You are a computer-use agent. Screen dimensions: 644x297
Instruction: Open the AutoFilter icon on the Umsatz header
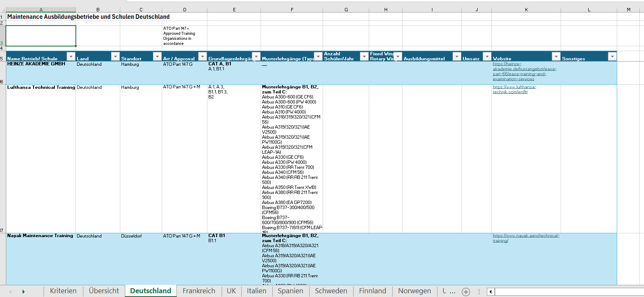[486, 56]
